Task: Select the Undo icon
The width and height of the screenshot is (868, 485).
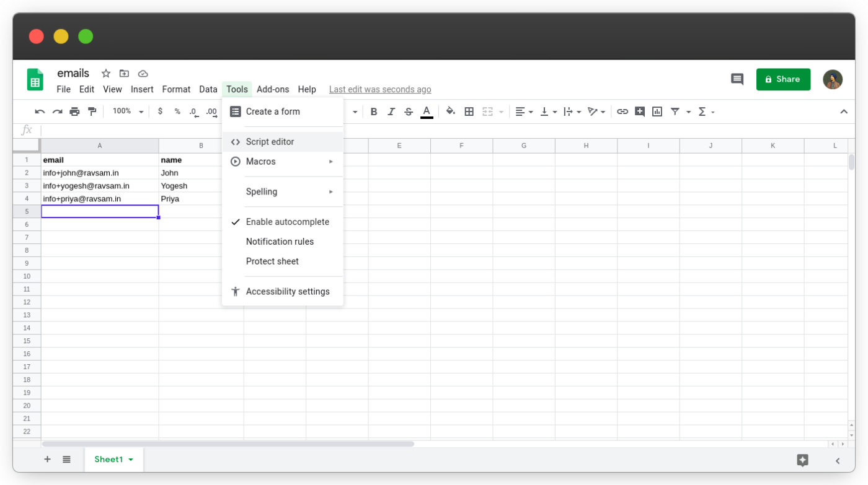Action: coord(39,111)
